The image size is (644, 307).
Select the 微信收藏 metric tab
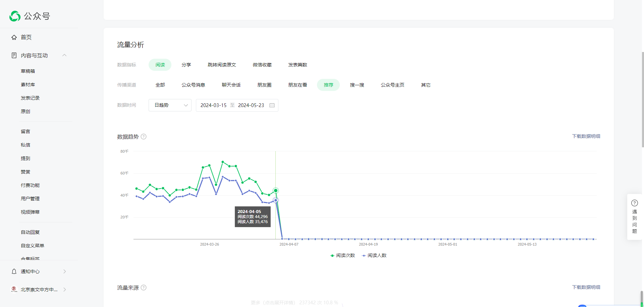[262, 65]
